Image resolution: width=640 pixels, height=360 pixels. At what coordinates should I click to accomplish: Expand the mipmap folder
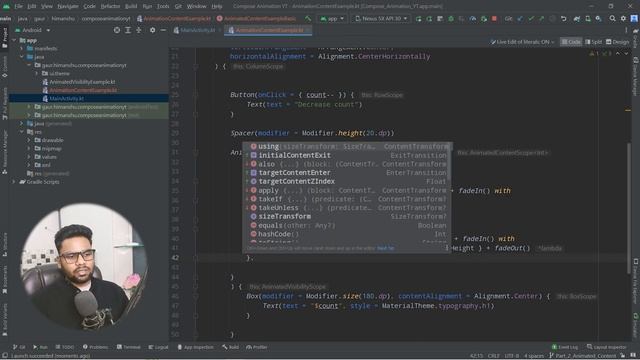29,149
